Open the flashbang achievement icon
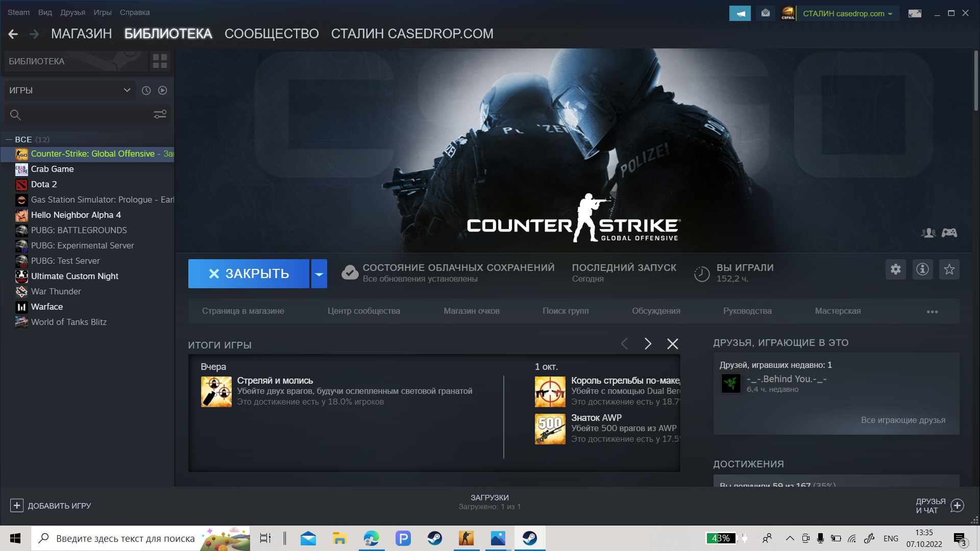Screen dimensions: 980x551 [216, 392]
